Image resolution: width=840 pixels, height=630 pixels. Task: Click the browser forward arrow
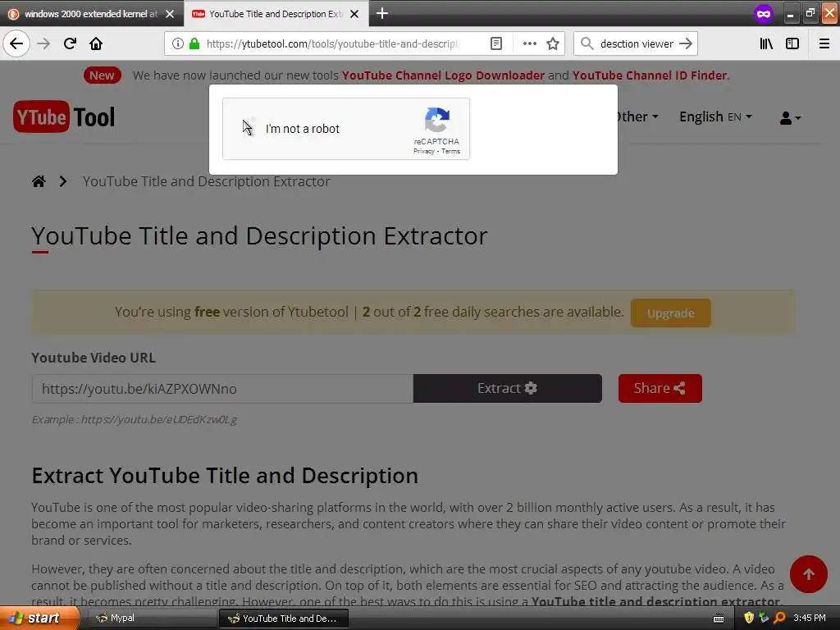tap(43, 43)
